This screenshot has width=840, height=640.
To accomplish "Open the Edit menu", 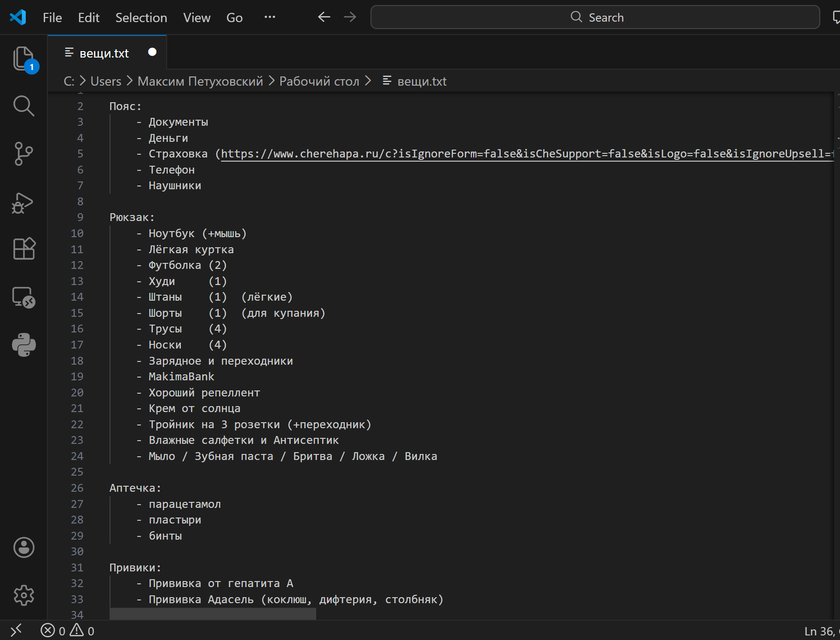I will (89, 17).
